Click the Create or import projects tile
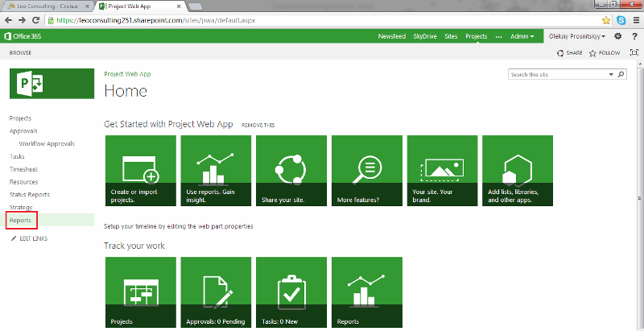This screenshot has height=331, width=644. [x=141, y=171]
